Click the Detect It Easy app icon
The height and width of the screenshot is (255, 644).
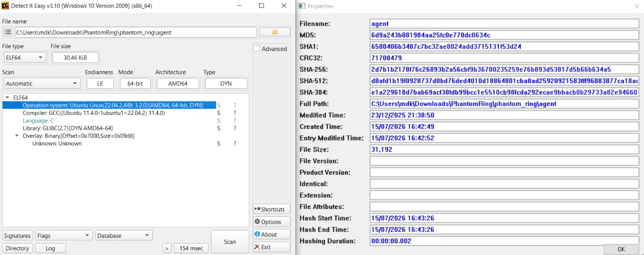(x=5, y=6)
